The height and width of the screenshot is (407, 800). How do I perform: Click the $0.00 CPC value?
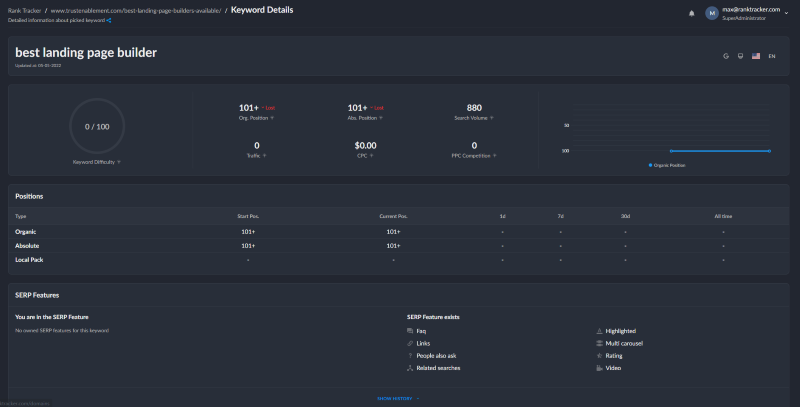tap(365, 145)
